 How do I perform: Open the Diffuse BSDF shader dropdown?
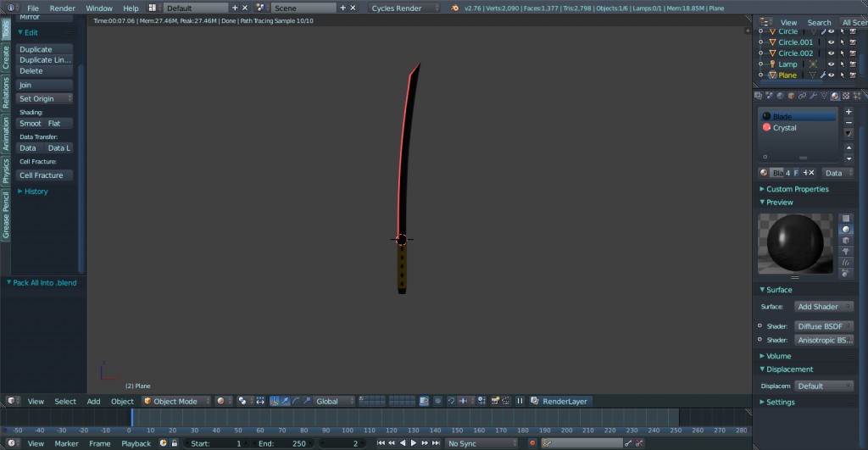824,326
